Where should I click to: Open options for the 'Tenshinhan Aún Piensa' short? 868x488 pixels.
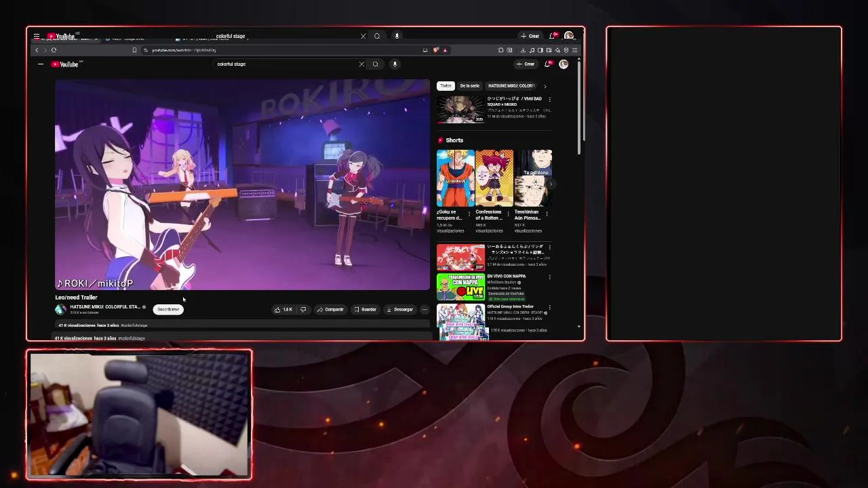(x=547, y=213)
